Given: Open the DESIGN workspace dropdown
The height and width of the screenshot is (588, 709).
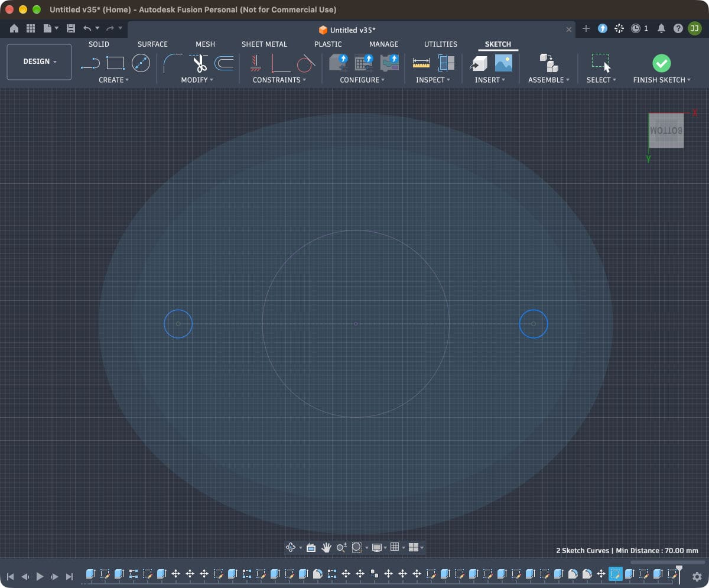Looking at the screenshot, I should (x=40, y=61).
